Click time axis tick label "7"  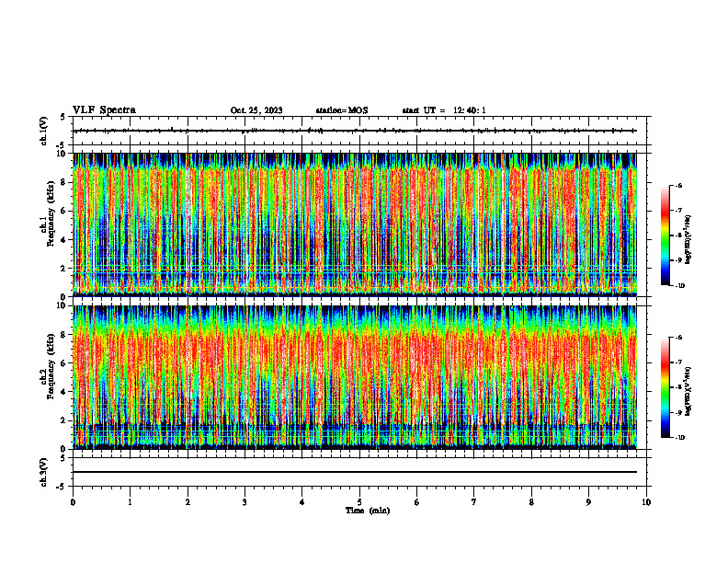(x=474, y=502)
